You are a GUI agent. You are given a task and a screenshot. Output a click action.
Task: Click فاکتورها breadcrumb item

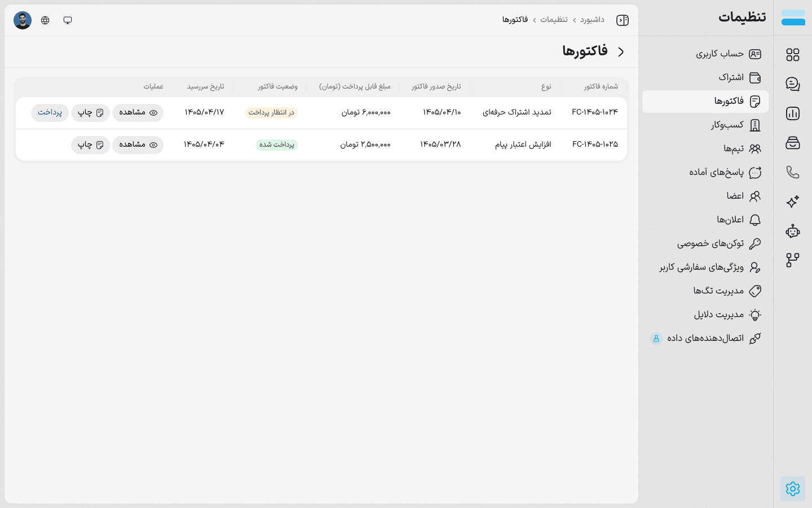[x=515, y=20]
